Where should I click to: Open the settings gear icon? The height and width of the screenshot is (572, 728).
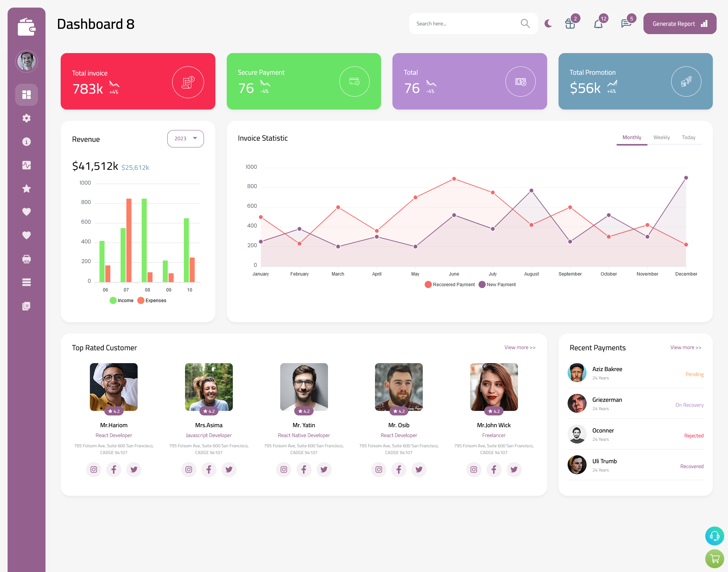pyautogui.click(x=27, y=118)
